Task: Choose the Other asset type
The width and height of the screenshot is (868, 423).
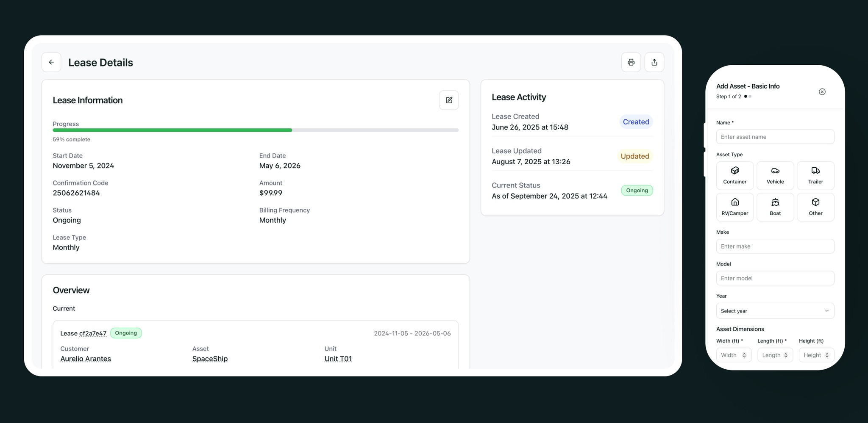Action: click(815, 207)
